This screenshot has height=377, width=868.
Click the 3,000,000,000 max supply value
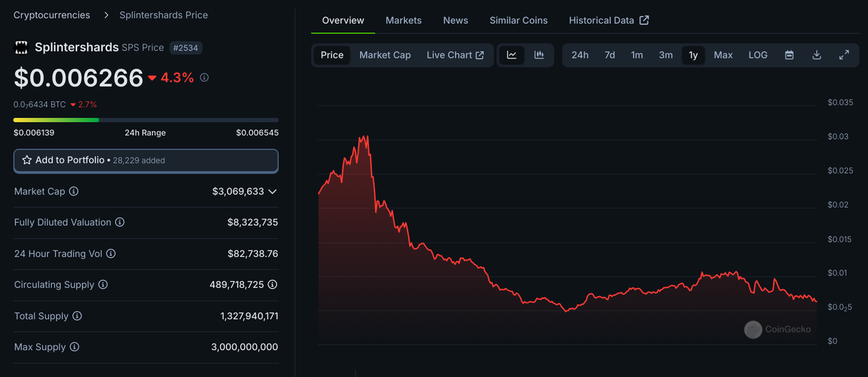[245, 347]
